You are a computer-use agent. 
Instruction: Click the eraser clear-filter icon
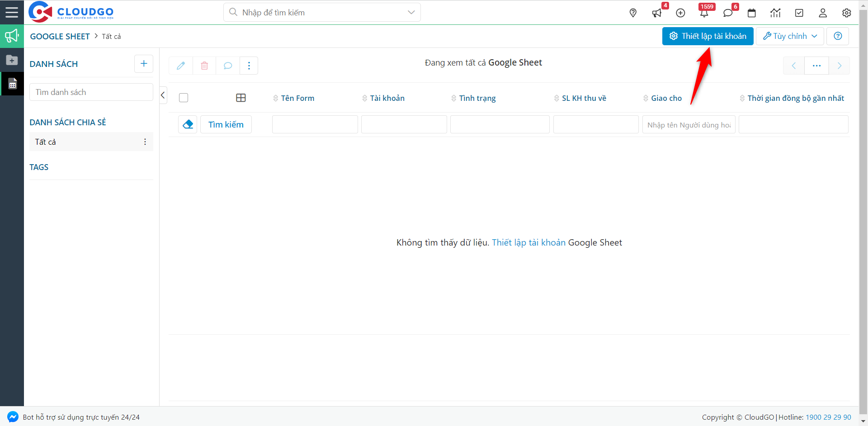tap(188, 124)
